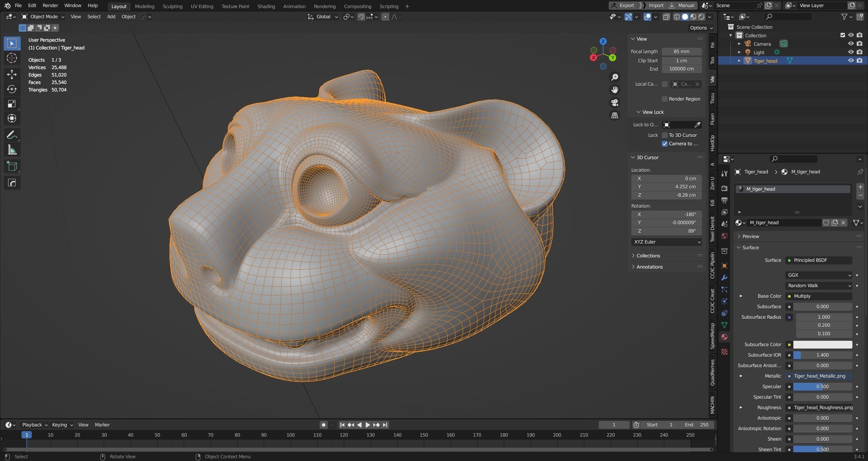
Task: Hide Camera object via eye icon
Action: pos(851,44)
